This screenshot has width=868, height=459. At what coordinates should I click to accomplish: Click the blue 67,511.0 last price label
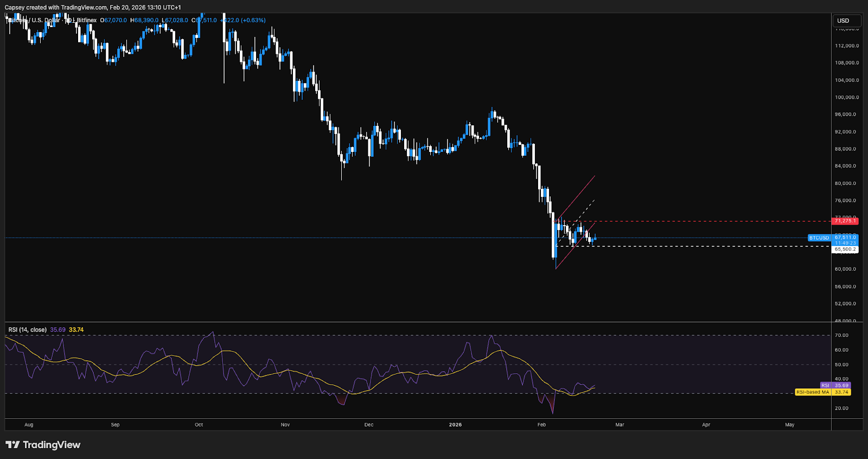(845, 237)
